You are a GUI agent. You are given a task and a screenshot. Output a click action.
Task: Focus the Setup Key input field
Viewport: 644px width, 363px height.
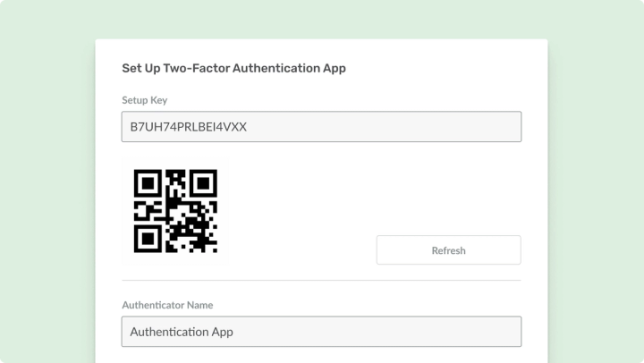(321, 127)
